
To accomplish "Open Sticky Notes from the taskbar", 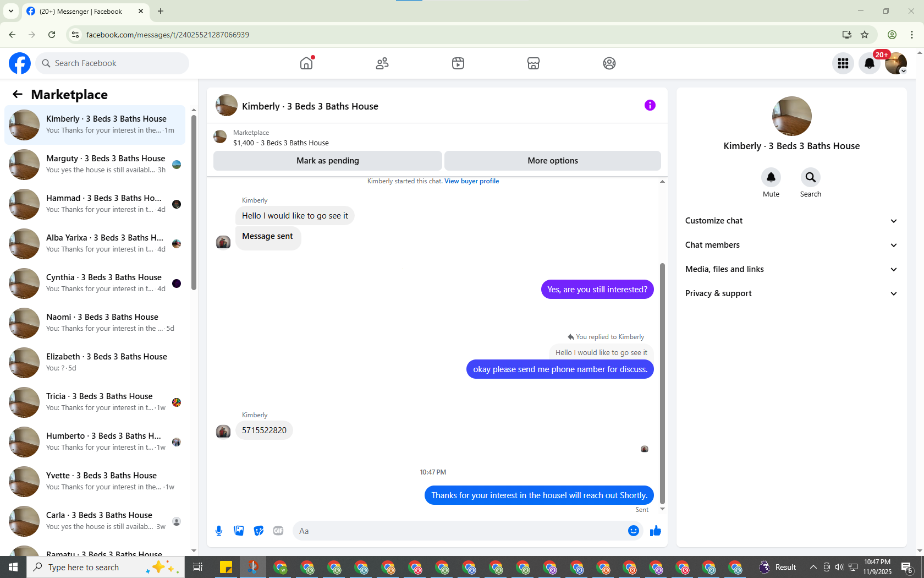I will (226, 567).
